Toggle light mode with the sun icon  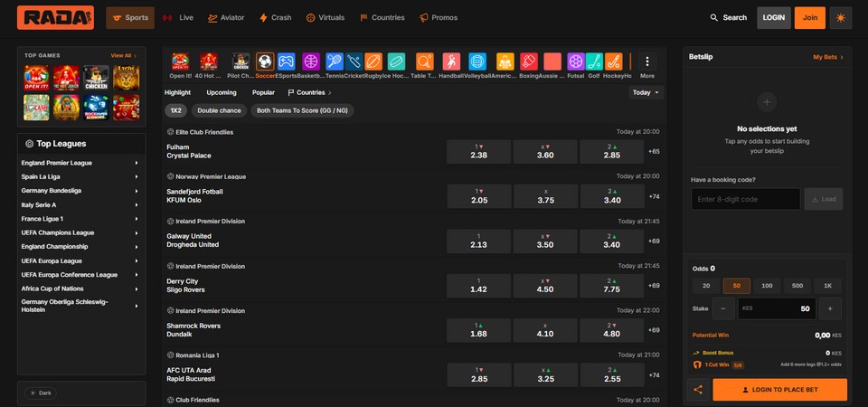(x=841, y=18)
